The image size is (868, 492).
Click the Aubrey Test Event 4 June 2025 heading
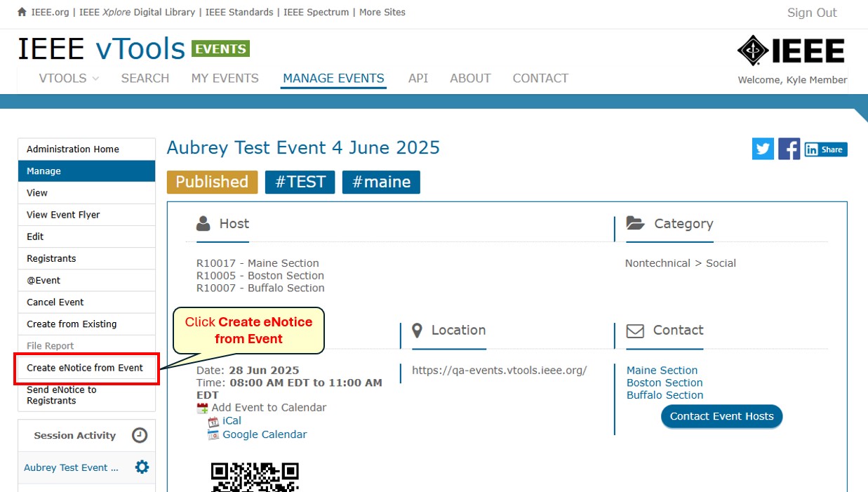click(x=303, y=148)
